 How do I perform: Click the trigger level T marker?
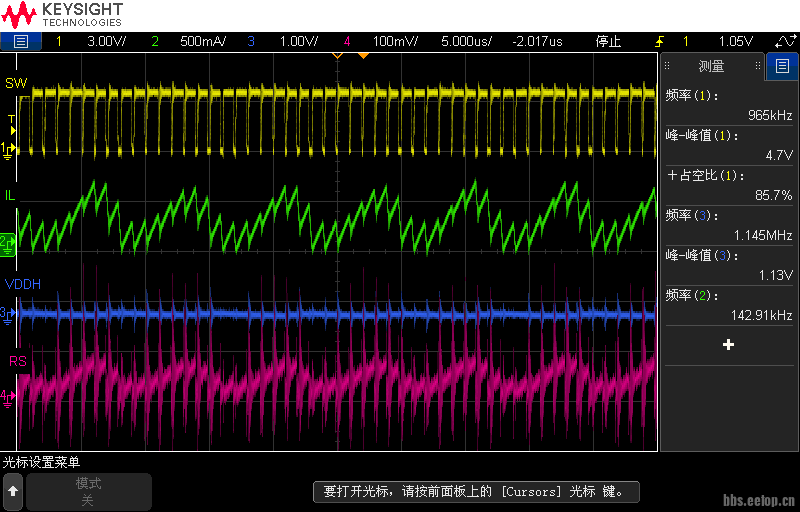point(11,125)
